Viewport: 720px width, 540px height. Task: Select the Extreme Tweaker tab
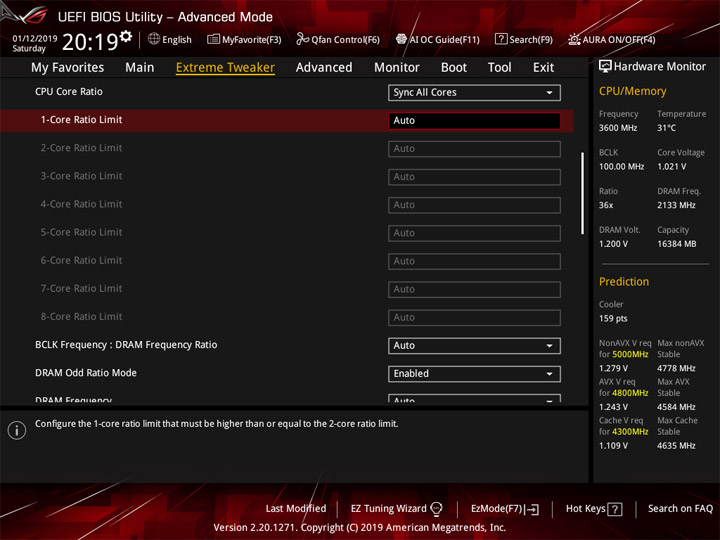point(225,68)
